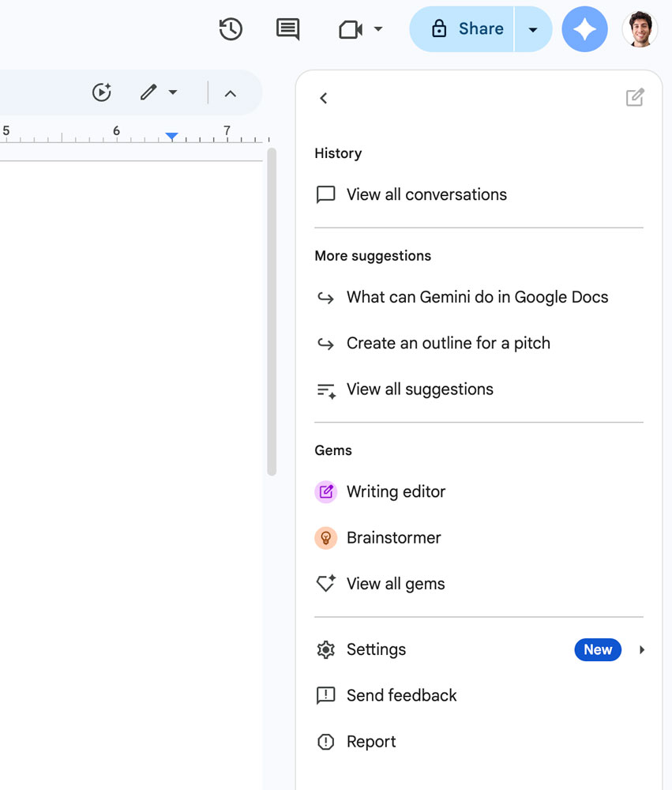Viewport: 672px width, 790px height.
Task: Click 'Create an outline for a pitch' suggestion
Action: coord(448,344)
